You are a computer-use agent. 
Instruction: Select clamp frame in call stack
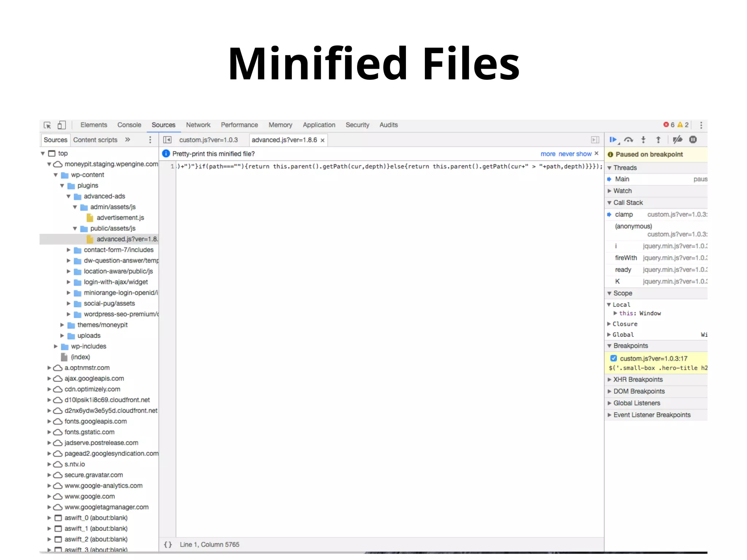[657, 214]
